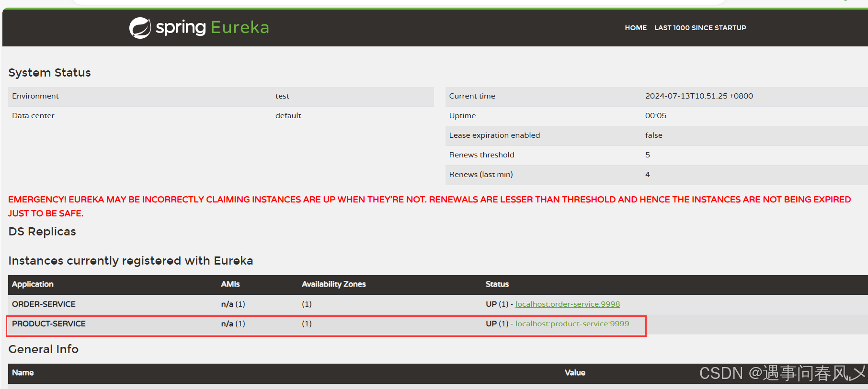The image size is (868, 389).
Task: Select the Environment label cell
Action: [x=35, y=96]
